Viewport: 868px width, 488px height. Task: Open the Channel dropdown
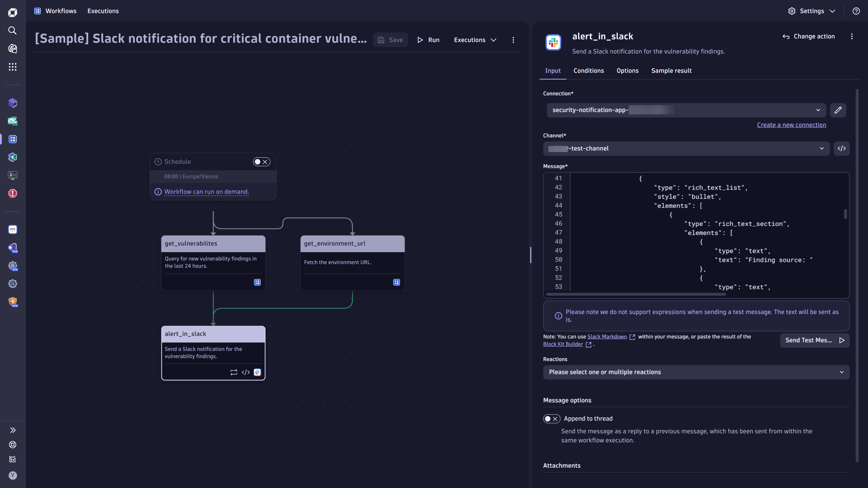[686, 148]
